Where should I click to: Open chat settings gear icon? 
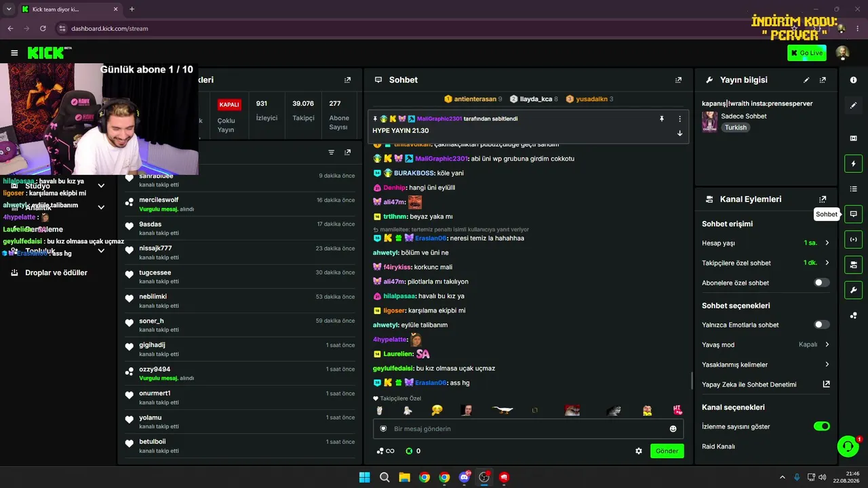coord(638,451)
